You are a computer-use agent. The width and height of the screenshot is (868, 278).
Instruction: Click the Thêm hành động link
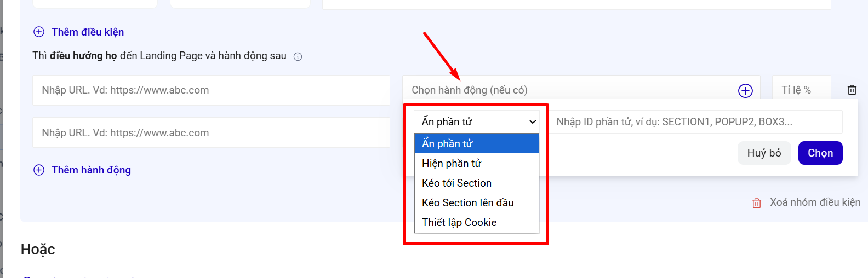pyautogui.click(x=91, y=170)
